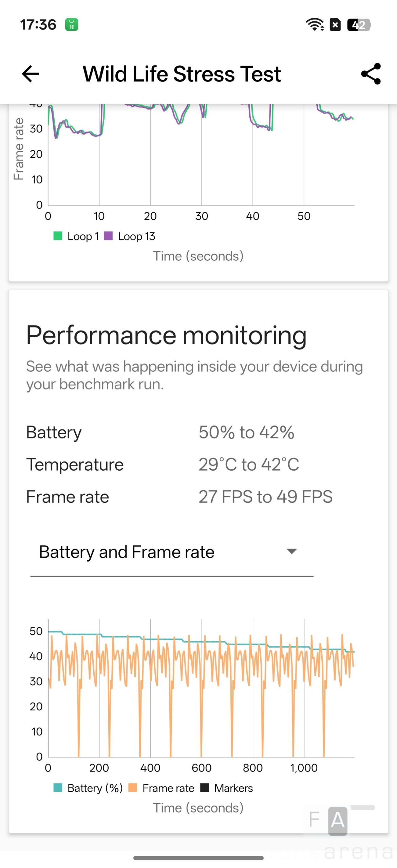Viewport: 397px width, 868px height.
Task: Tap the X notification icon in status bar
Action: pos(335,24)
